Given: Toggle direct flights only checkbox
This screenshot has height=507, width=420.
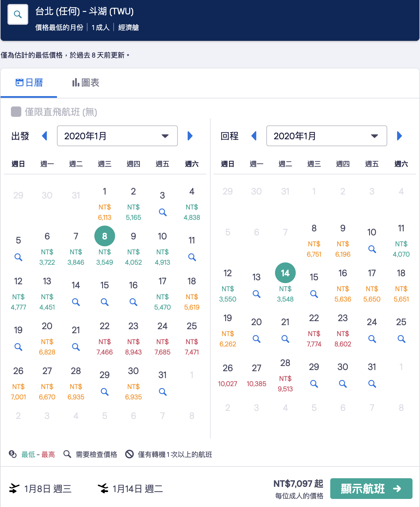Looking at the screenshot, I should tap(16, 112).
